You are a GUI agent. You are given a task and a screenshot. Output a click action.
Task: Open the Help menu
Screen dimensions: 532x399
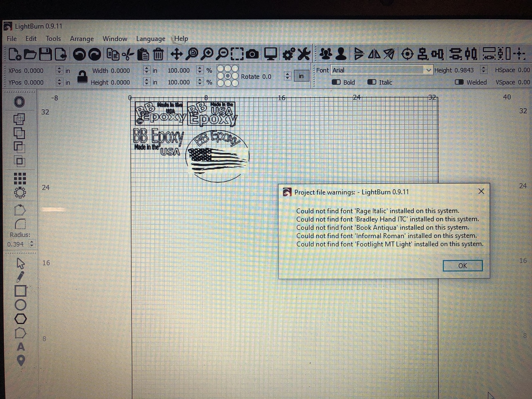pyautogui.click(x=181, y=39)
